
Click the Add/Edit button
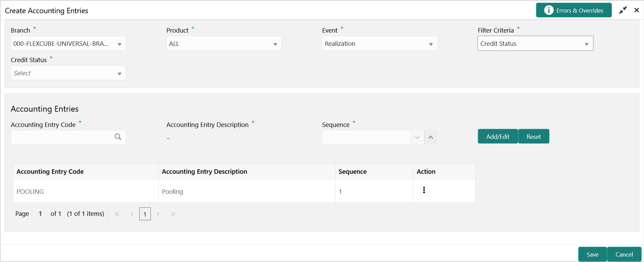498,136
